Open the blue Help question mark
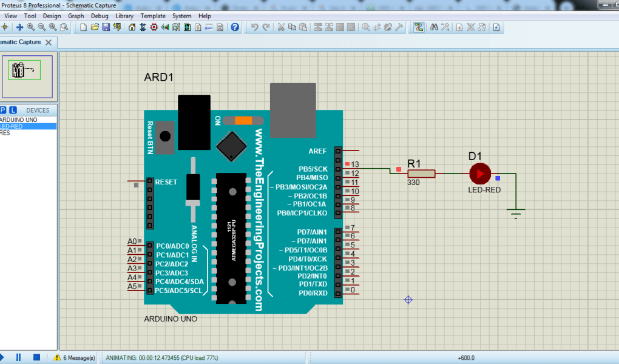Screen dimensions: 619x364 point(235,27)
